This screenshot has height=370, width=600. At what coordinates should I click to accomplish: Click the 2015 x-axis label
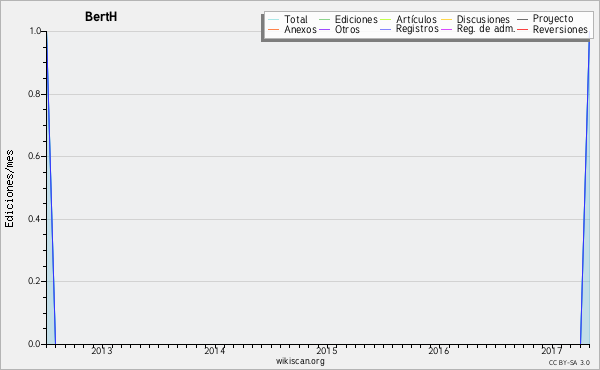pyautogui.click(x=327, y=350)
